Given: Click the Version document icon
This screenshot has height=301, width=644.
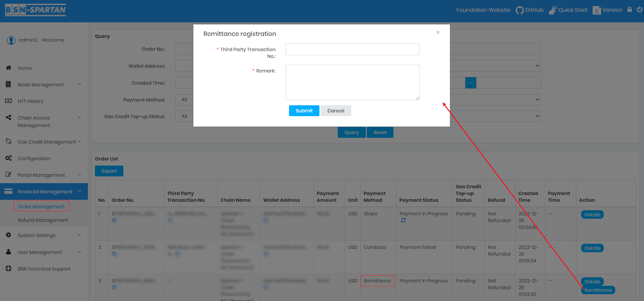Looking at the screenshot, I should [597, 10].
